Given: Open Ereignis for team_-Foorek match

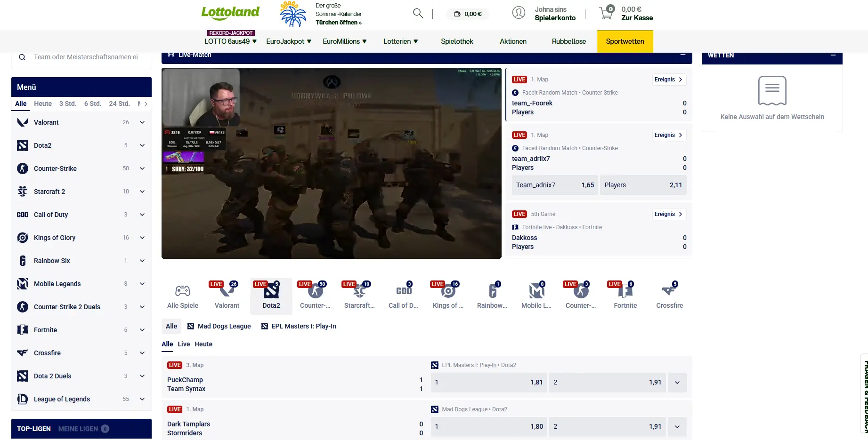Looking at the screenshot, I should coord(668,80).
